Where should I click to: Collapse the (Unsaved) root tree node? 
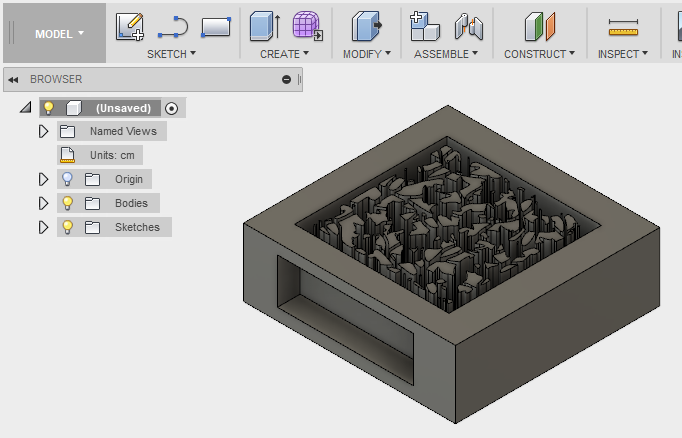26,107
